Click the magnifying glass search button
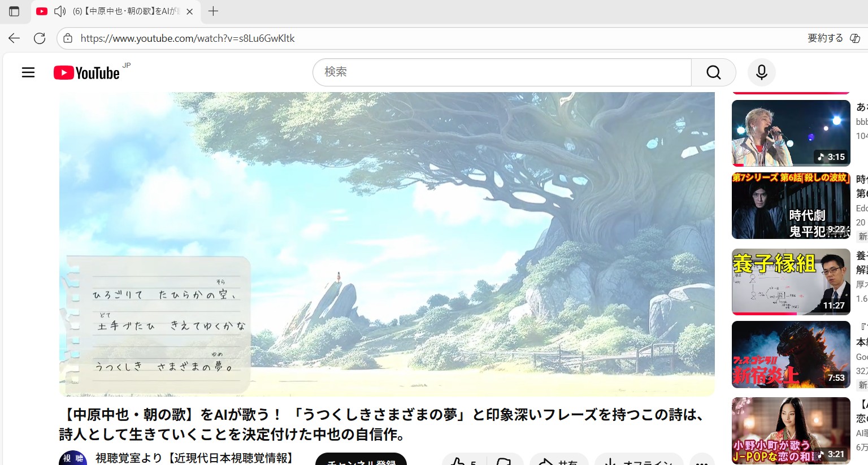868x465 pixels. [713, 72]
